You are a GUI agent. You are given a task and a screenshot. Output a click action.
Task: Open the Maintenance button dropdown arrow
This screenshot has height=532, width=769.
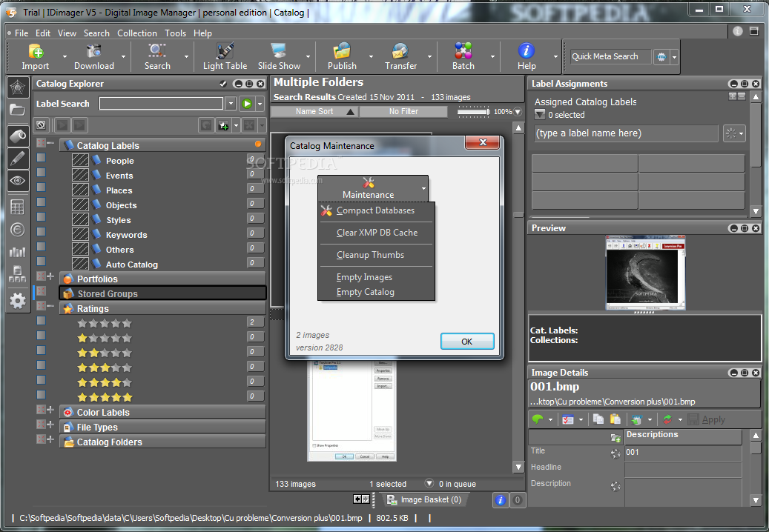click(423, 189)
